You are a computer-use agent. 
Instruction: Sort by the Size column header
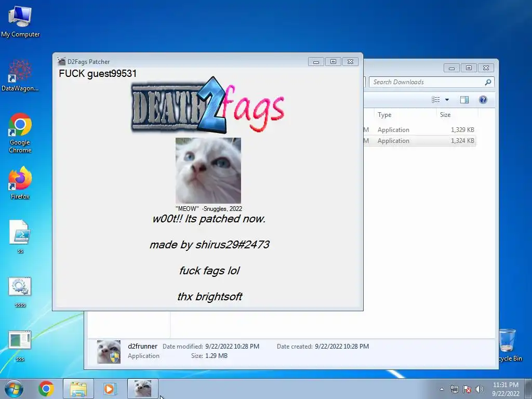click(457, 115)
